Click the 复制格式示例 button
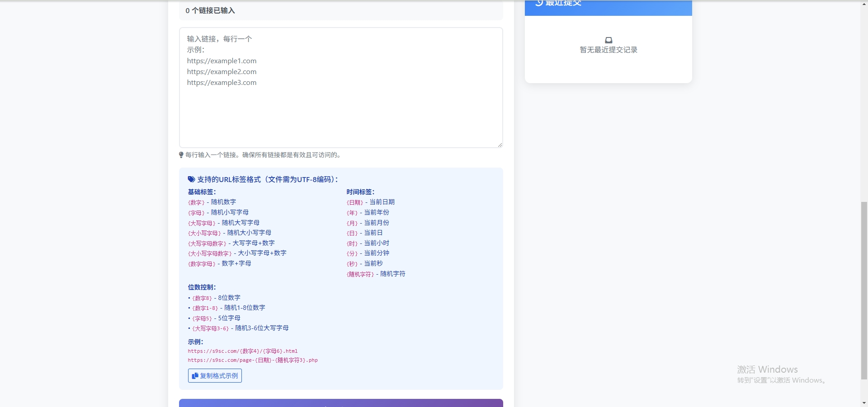This screenshot has width=868, height=407. (x=215, y=376)
